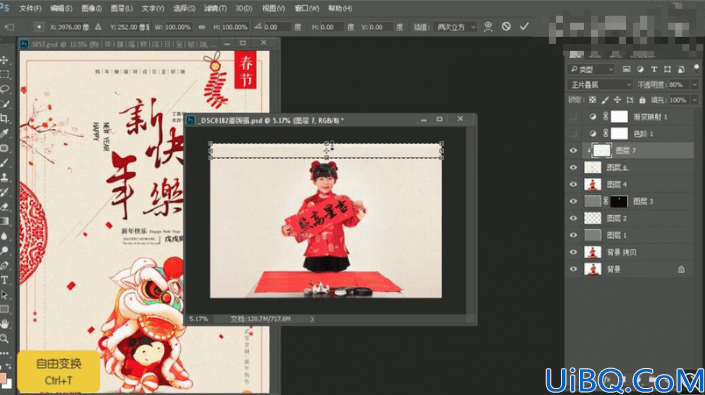Image resolution: width=705 pixels, height=395 pixels.
Task: Open the opacity 80% slider arrow
Action: tap(695, 84)
